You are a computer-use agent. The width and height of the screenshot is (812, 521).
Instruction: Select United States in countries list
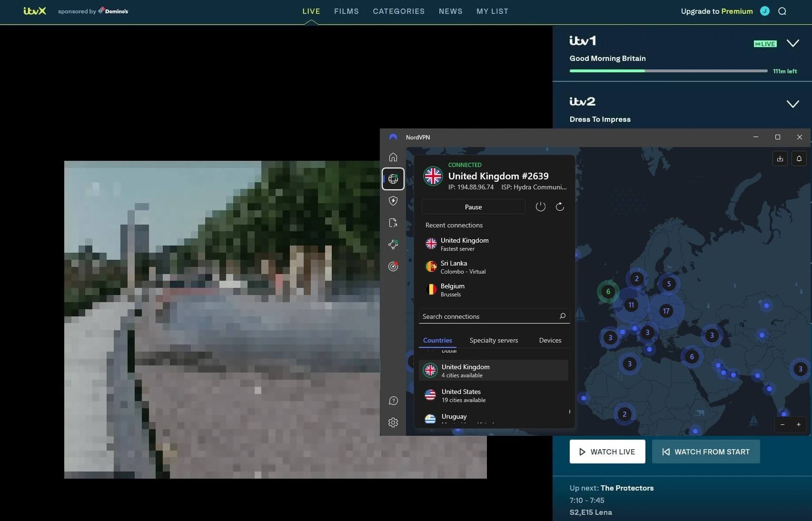click(x=494, y=395)
